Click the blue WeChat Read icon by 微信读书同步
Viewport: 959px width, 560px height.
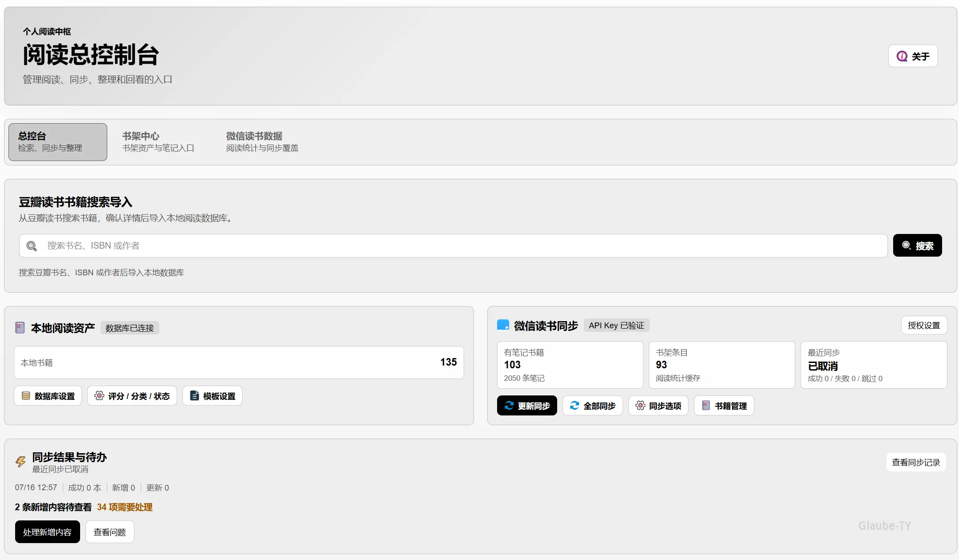pyautogui.click(x=503, y=325)
